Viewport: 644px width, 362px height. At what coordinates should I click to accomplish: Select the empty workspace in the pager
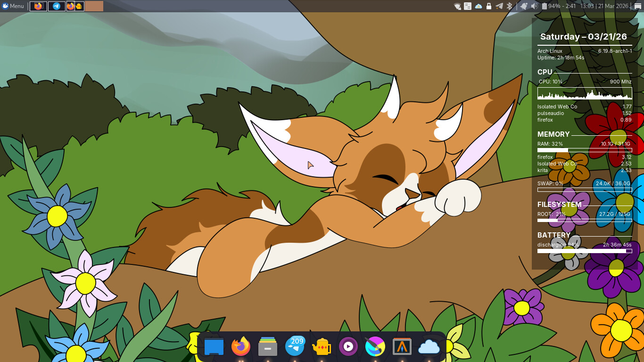tap(94, 6)
